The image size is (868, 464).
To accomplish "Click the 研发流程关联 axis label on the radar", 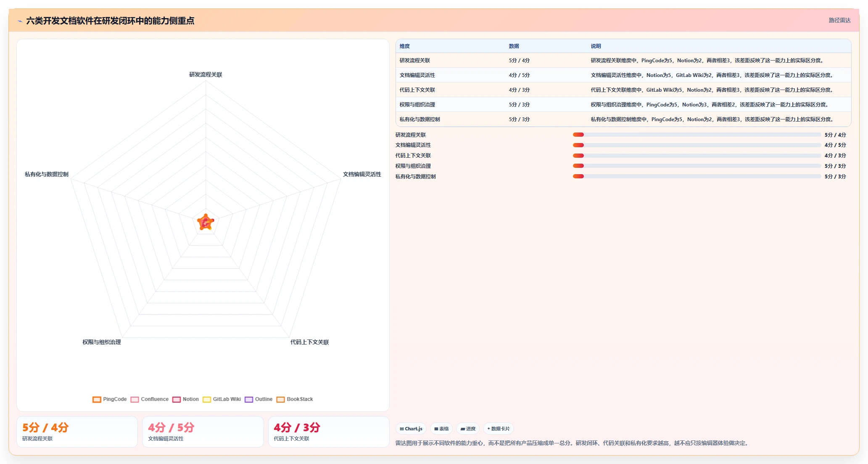I will (x=206, y=74).
